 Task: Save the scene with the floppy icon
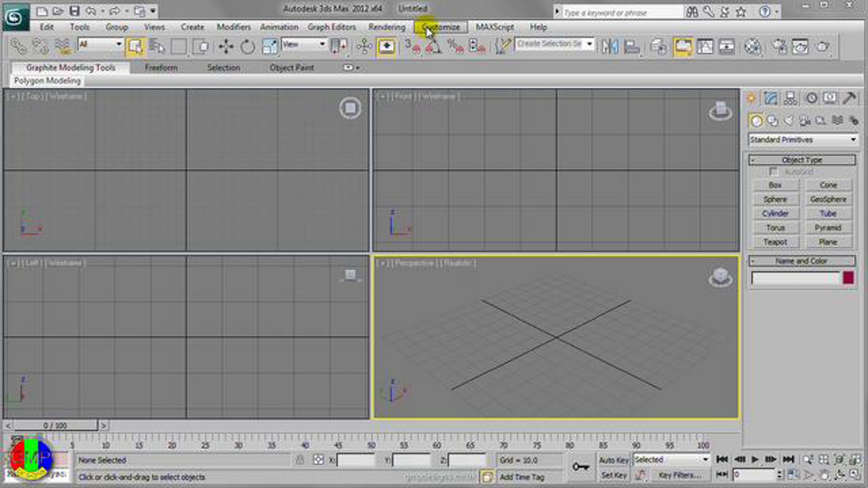pos(75,11)
